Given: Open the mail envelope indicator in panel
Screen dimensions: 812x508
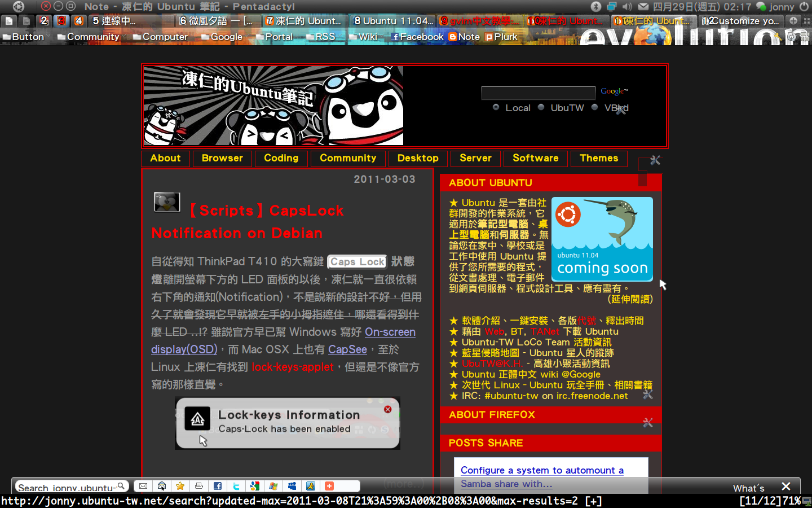Looking at the screenshot, I should tap(643, 6).
